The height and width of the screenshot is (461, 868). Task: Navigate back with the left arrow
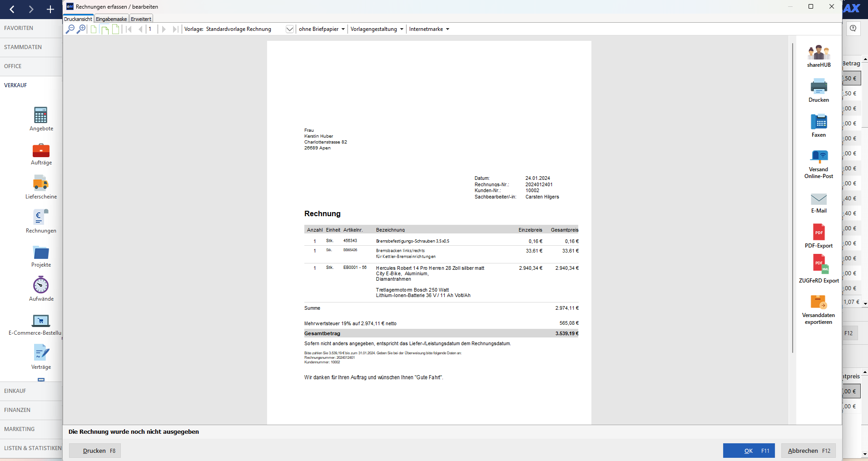point(12,9)
